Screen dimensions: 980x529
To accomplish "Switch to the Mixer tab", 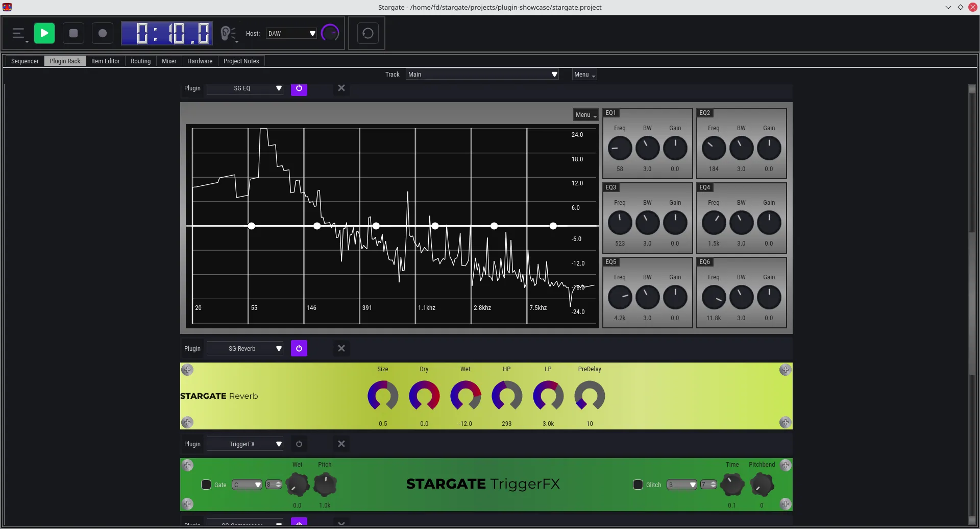I will click(168, 61).
